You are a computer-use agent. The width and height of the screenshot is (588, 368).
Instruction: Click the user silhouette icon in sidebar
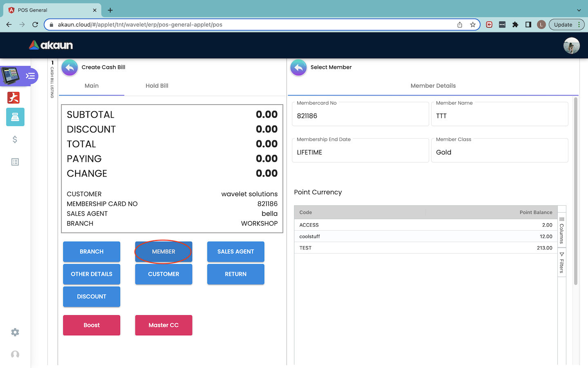pos(15,355)
